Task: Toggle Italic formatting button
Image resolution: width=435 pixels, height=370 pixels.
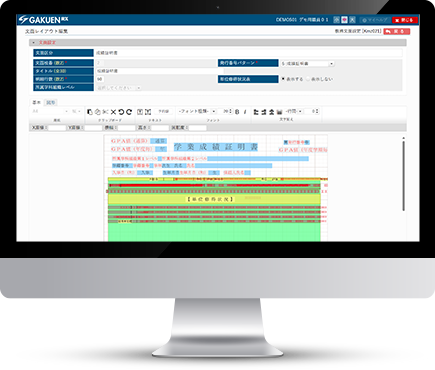Action: tap(245, 112)
